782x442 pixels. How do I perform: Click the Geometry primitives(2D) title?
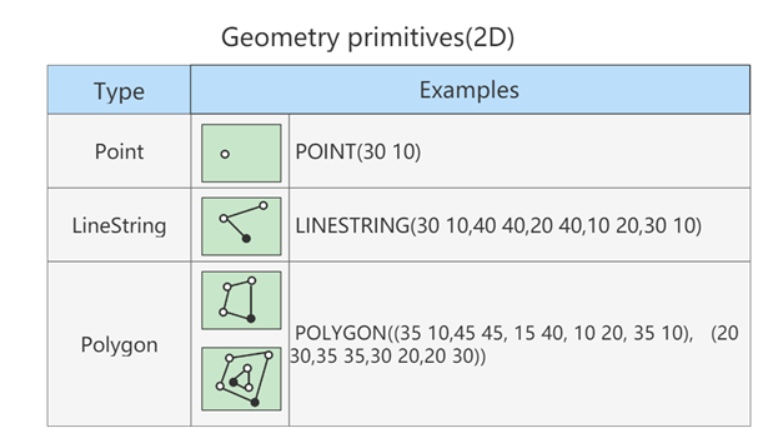tap(368, 37)
